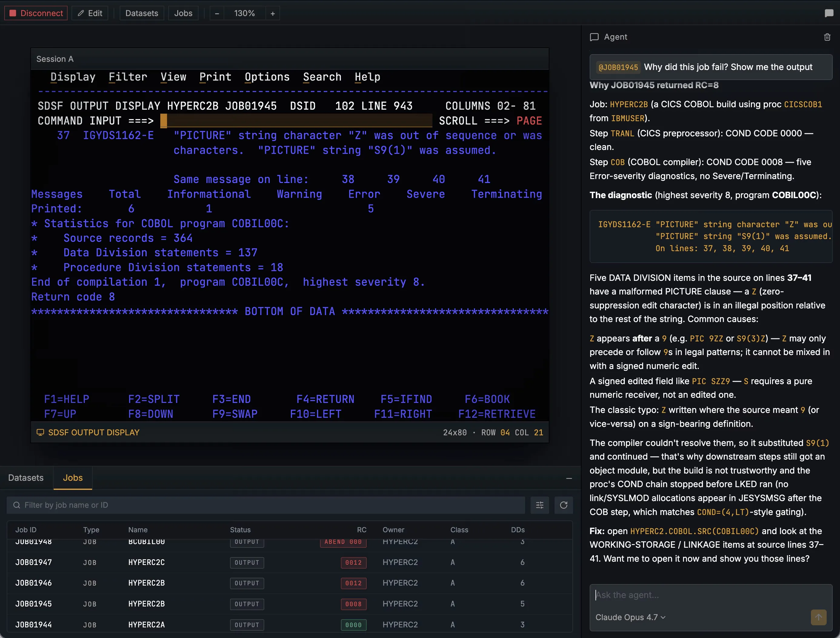Select job row JOB01946

click(x=289, y=583)
